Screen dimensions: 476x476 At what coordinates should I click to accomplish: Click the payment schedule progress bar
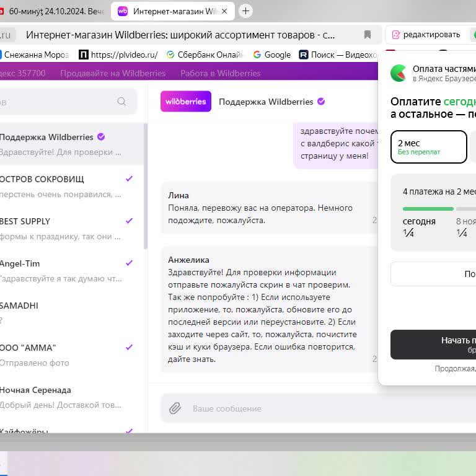pyautogui.click(x=439, y=209)
